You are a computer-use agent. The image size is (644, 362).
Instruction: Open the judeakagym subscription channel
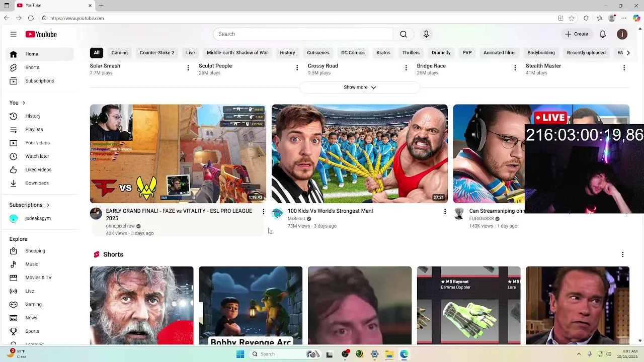point(40,218)
